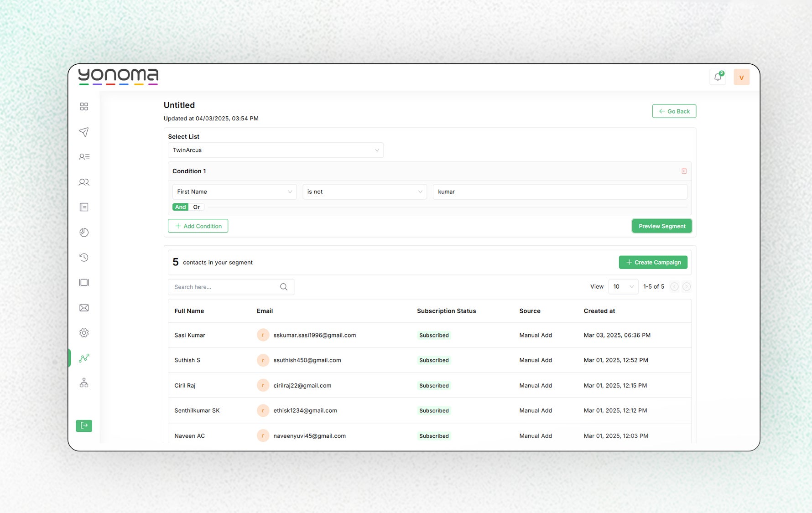Open the segments graph icon in sidebar
The image size is (812, 513).
[84, 358]
